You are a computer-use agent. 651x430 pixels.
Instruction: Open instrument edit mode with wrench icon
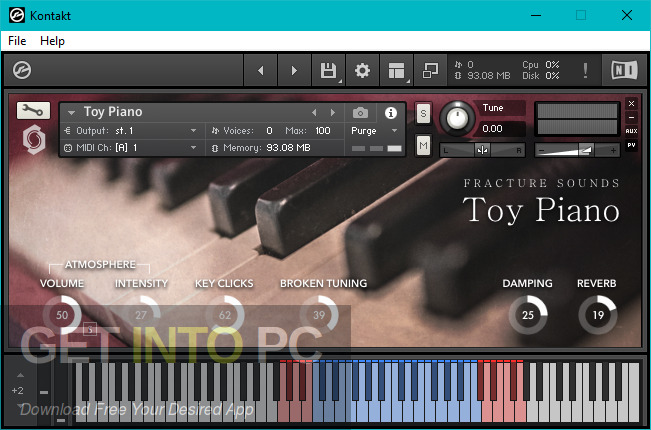point(33,110)
